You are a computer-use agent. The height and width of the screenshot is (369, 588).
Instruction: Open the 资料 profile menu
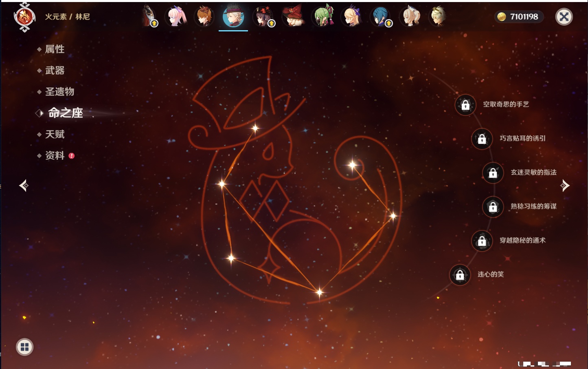[55, 155]
